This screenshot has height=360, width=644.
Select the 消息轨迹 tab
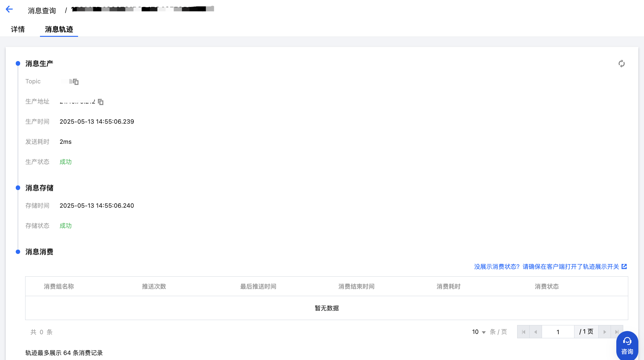coord(59,30)
